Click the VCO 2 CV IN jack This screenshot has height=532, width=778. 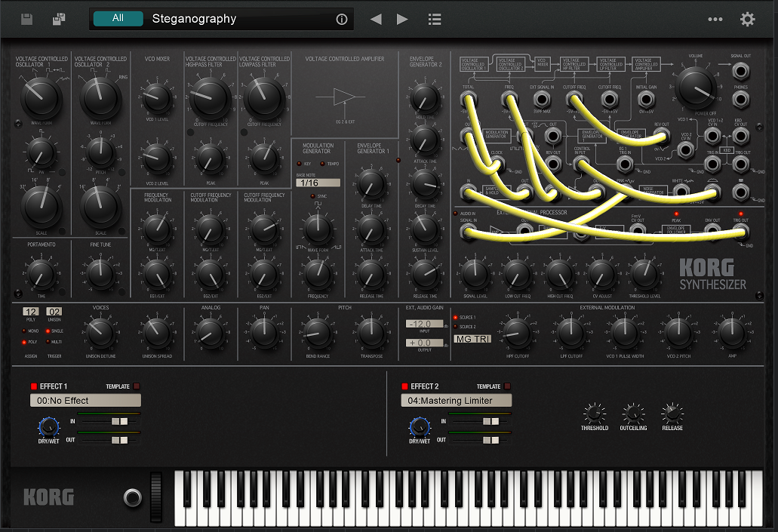[685, 150]
